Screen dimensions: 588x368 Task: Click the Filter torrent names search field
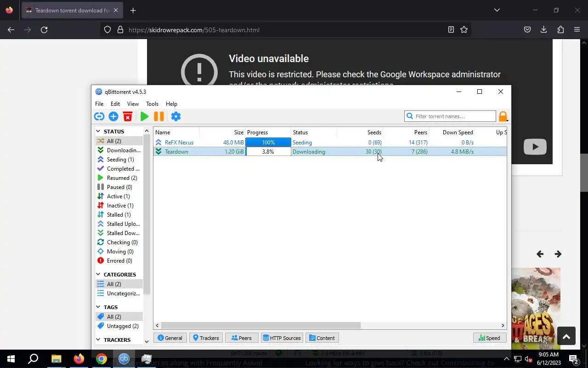pos(450,116)
